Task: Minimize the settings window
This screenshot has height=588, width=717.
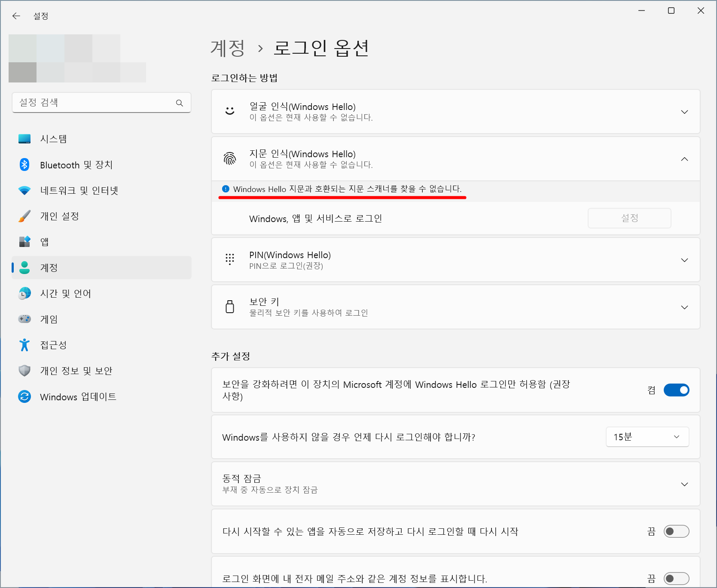Action: tap(641, 11)
